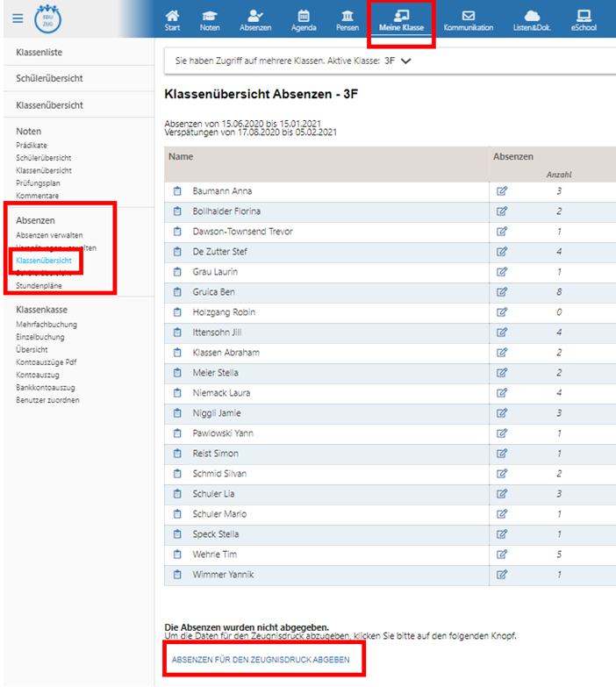Open Absenzen verwalten link
The image size is (616, 687).
(49, 236)
